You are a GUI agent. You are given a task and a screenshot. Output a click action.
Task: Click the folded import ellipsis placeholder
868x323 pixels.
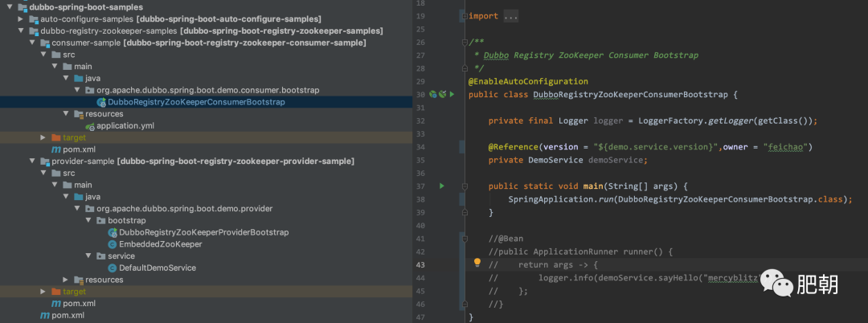click(x=511, y=16)
